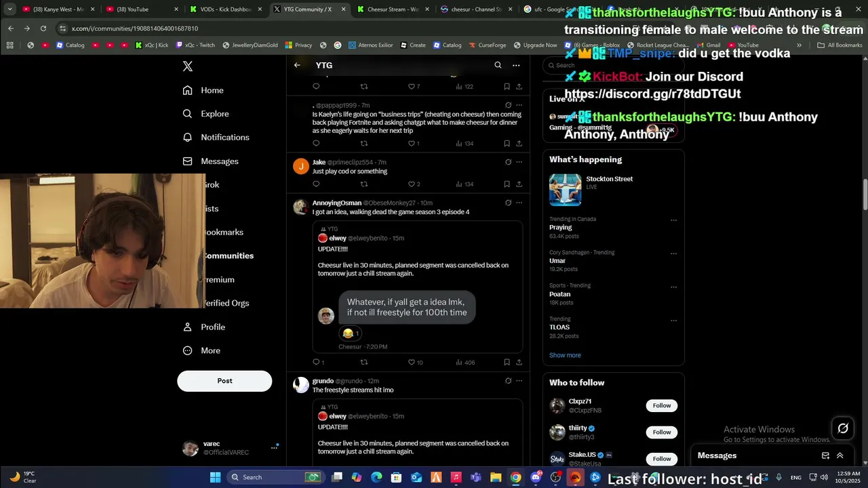The width and height of the screenshot is (868, 488).
Task: Follow Clxpz71
Action: [662, 405]
